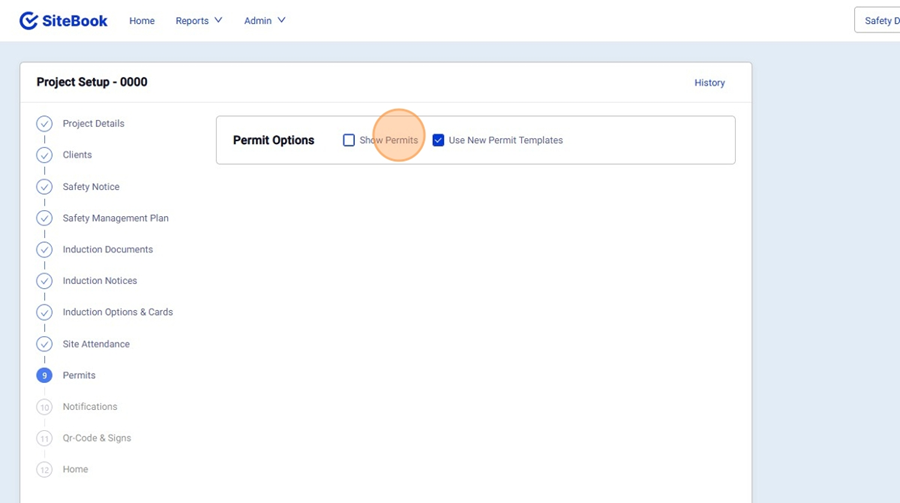Uncheck Use New Permit Templates checkbox
This screenshot has width=900, height=503.
click(438, 141)
